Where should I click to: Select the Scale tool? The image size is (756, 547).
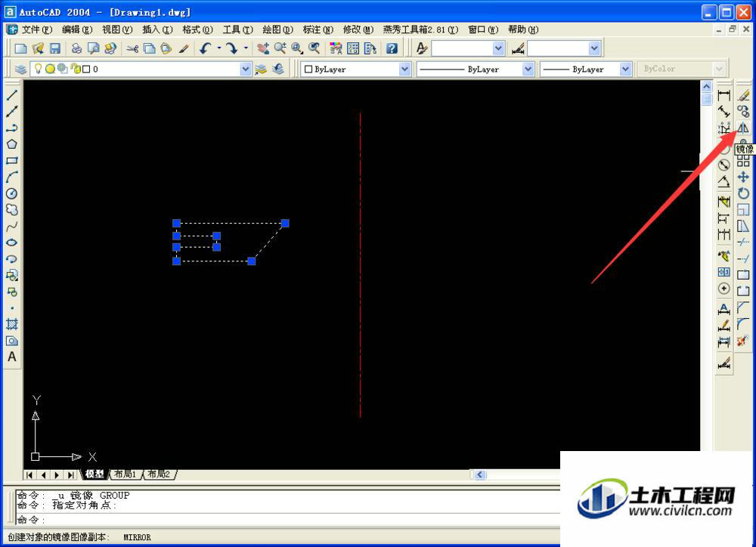(x=743, y=209)
